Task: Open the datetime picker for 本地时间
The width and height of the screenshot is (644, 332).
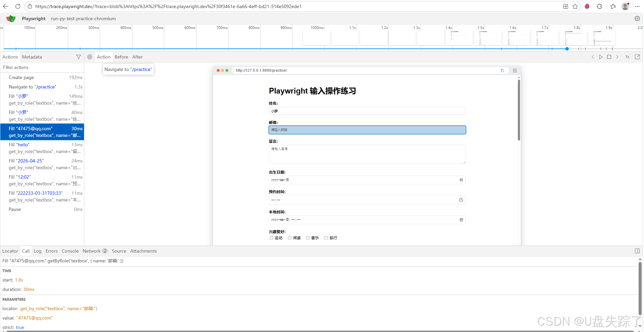Action: pyautogui.click(x=461, y=220)
